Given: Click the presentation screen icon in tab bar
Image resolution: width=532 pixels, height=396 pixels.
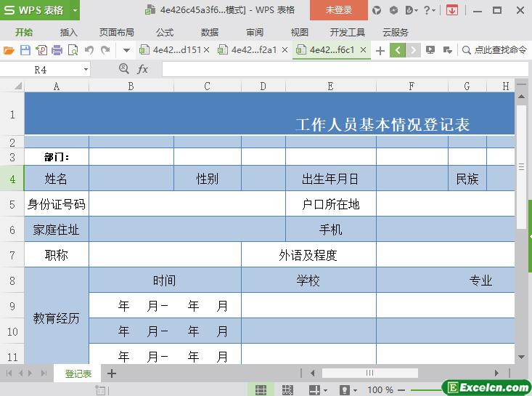Looking at the screenshot, I should click(x=430, y=50).
